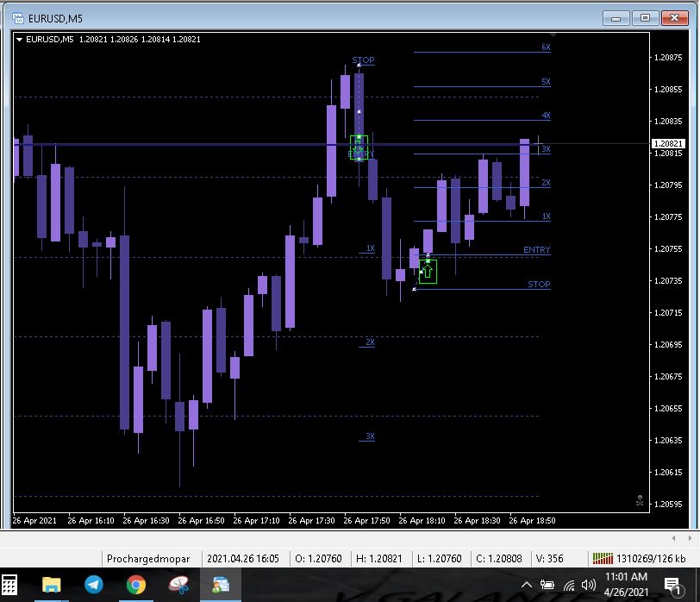Viewport: 700px width, 602px height.
Task: Open the Snipping Tool taskbar icon
Action: coord(178,585)
